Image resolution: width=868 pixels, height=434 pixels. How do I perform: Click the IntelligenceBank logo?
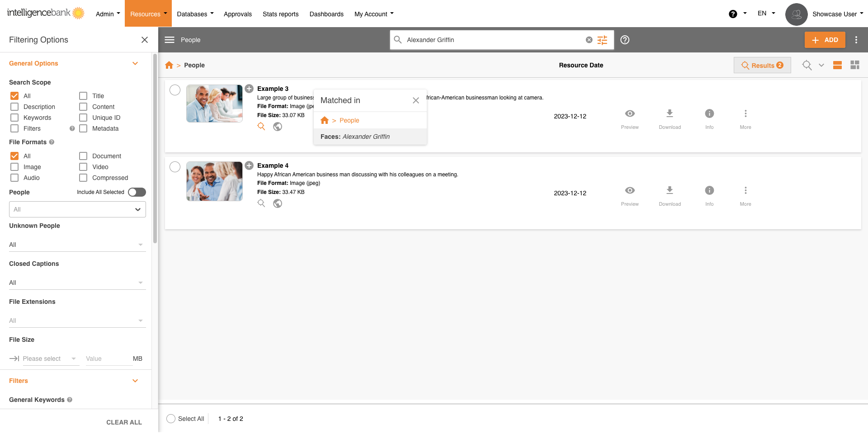(46, 13)
